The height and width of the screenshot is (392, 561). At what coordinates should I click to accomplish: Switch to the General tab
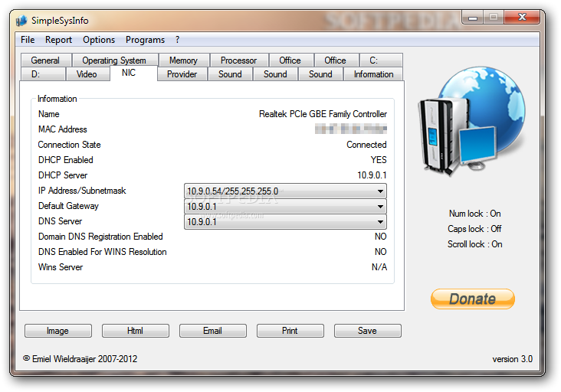pyautogui.click(x=45, y=60)
